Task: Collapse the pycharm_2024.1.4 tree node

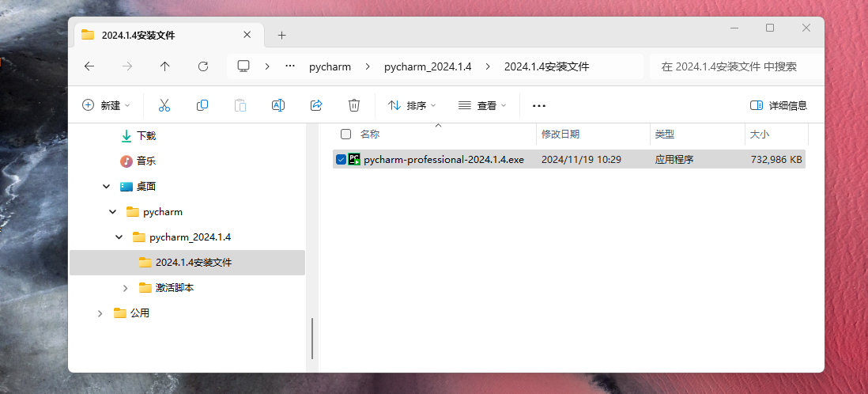Action: click(x=119, y=237)
